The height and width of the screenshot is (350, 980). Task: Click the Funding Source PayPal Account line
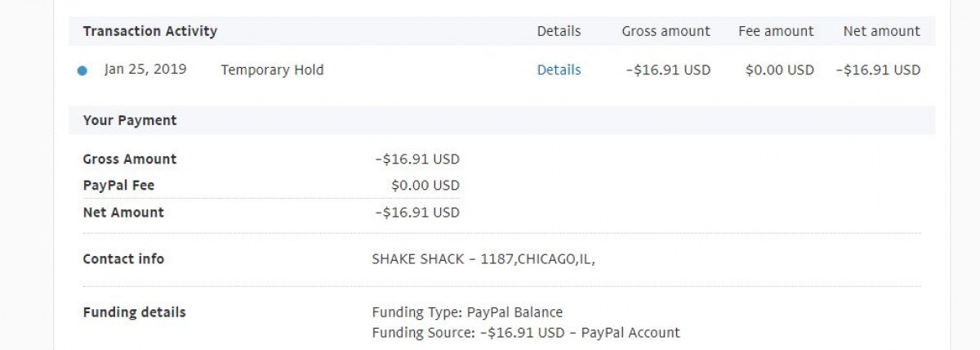point(525,333)
